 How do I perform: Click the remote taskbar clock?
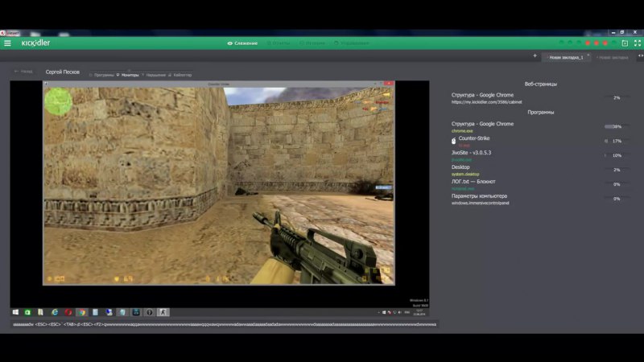point(419,312)
